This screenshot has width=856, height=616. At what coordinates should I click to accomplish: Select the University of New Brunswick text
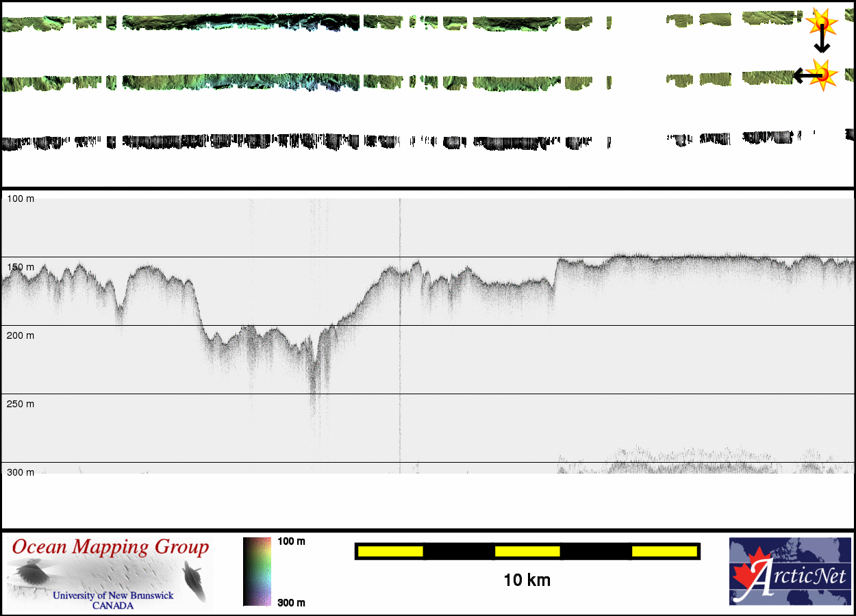tap(113, 595)
